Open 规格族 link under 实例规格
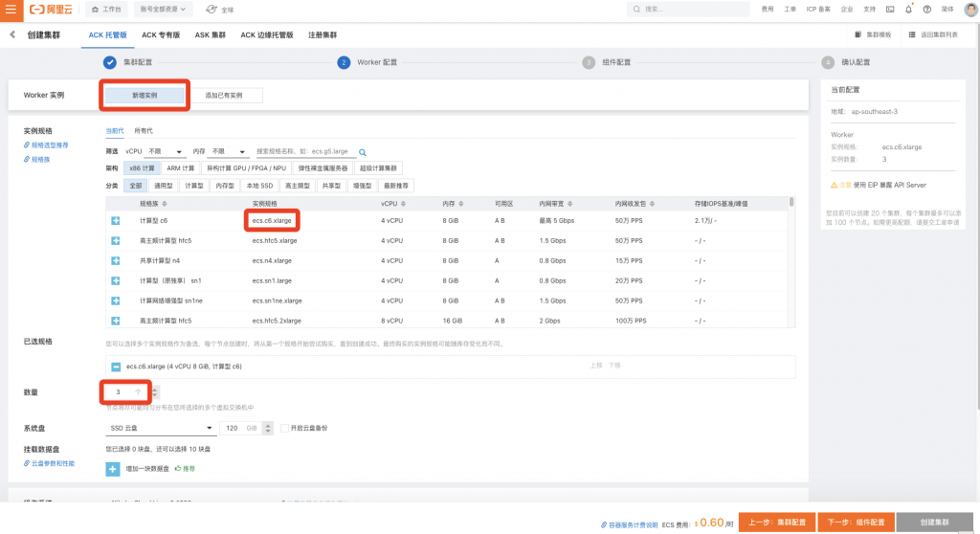 point(37,160)
